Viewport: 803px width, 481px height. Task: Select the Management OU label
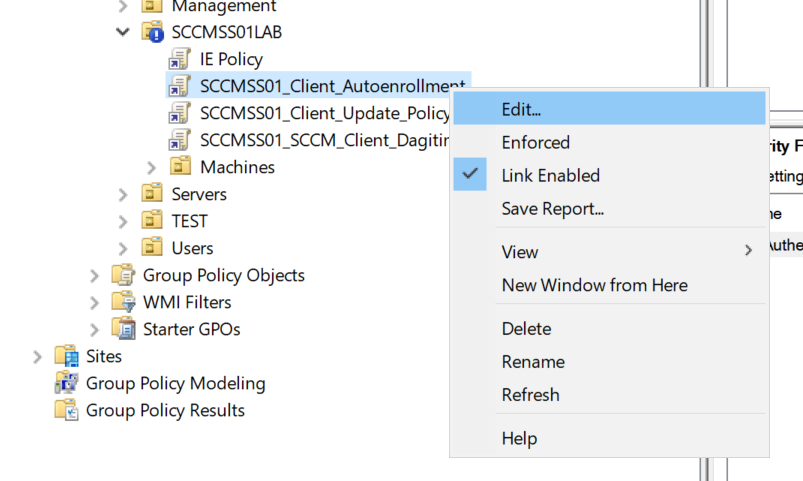pyautogui.click(x=224, y=7)
